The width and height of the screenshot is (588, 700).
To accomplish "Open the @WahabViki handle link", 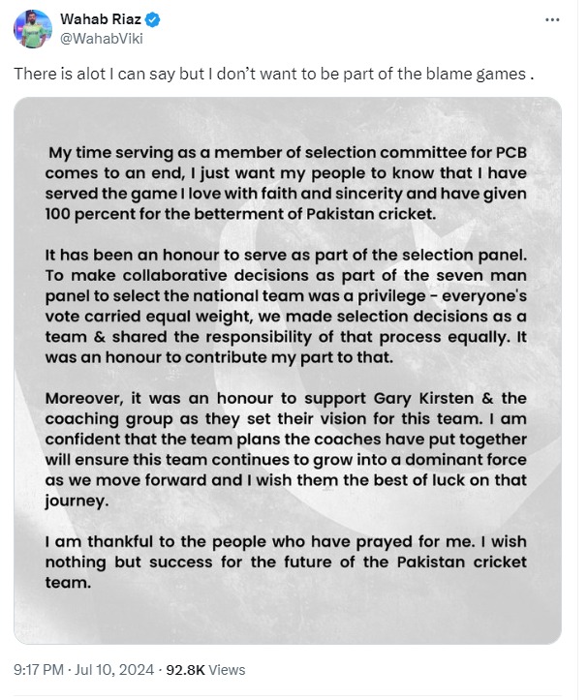I will click(102, 39).
